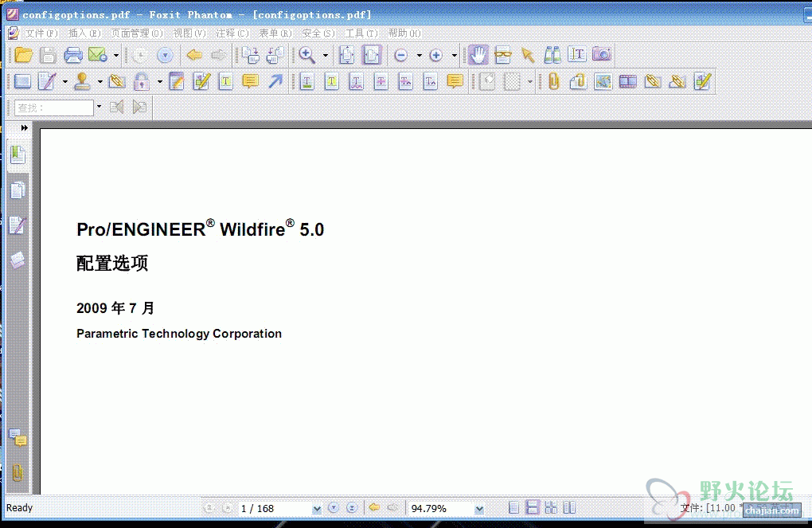
Task: Open the Layers side panel
Action: pyautogui.click(x=18, y=260)
